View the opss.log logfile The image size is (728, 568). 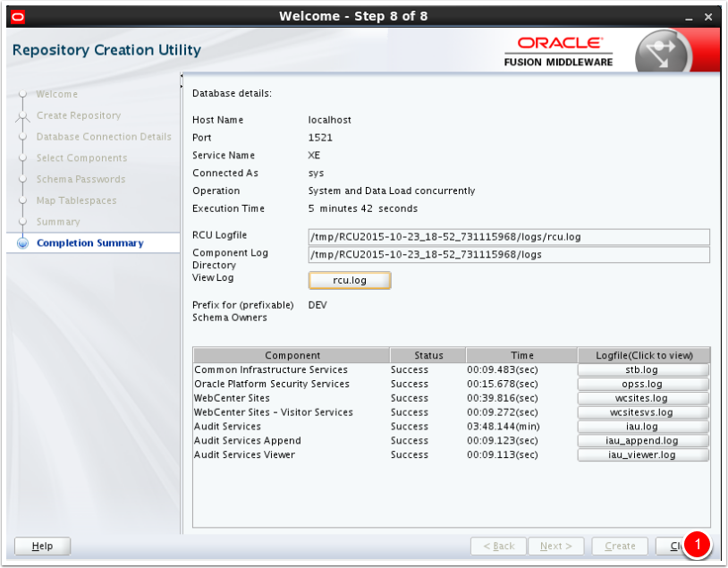(643, 385)
